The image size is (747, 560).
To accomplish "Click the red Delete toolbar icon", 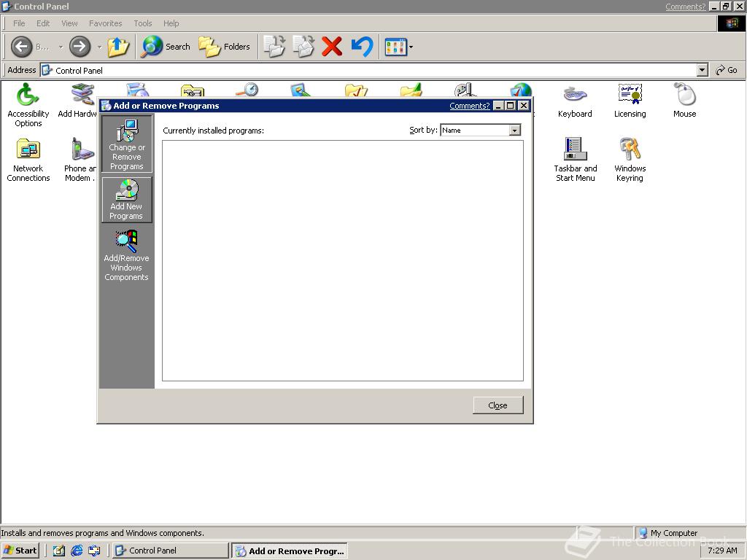I will tap(332, 47).
